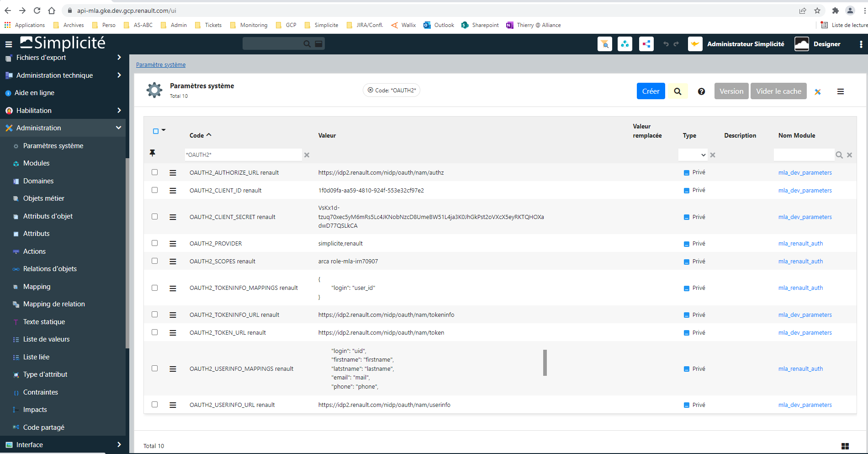Open the cubes module icon in the header

click(625, 44)
